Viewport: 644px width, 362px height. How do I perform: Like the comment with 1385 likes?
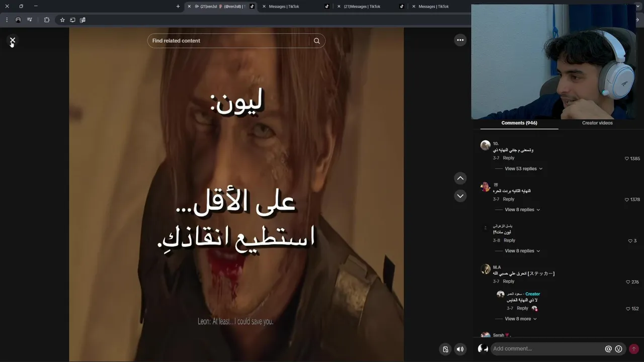tap(626, 158)
